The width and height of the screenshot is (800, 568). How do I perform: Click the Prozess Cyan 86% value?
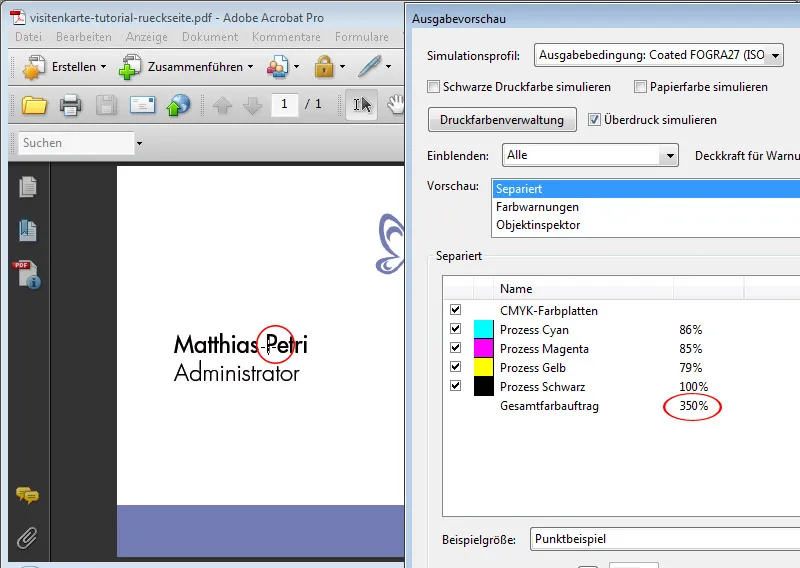(690, 330)
